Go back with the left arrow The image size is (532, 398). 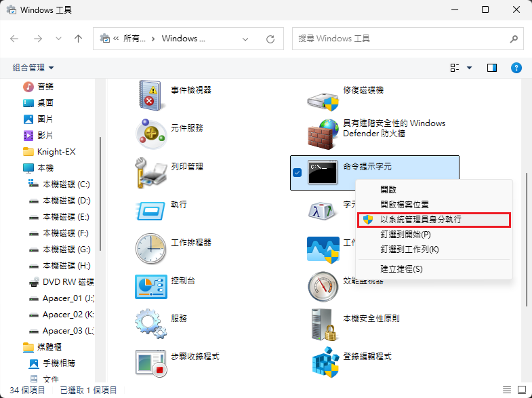14,39
